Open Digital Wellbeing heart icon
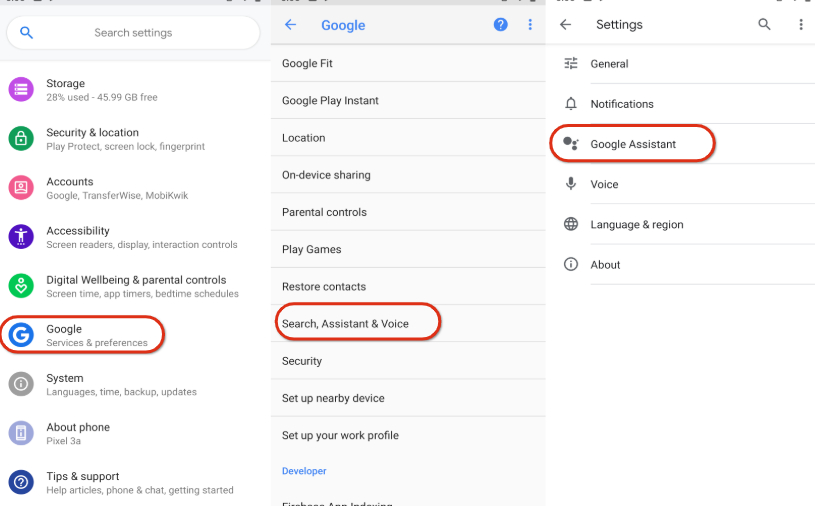This screenshot has width=815, height=506. click(x=21, y=286)
